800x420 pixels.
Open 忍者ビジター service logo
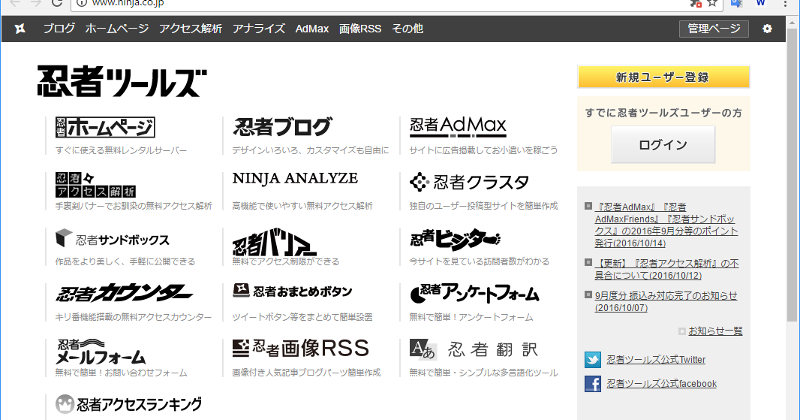[x=455, y=239]
